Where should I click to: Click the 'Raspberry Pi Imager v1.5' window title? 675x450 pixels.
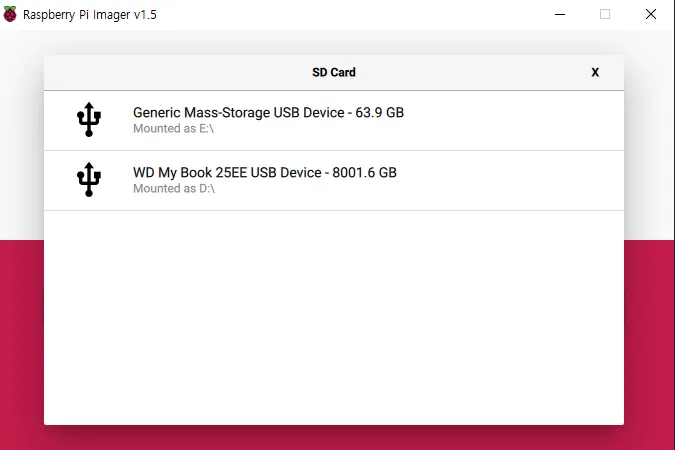point(90,15)
